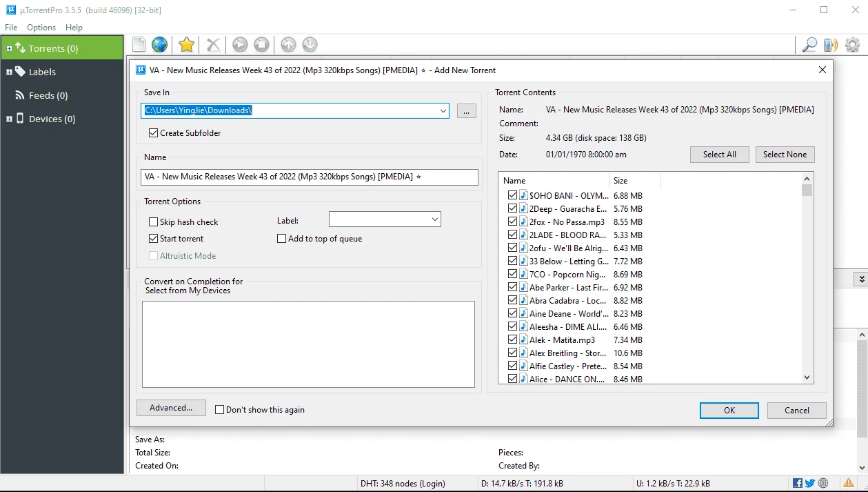Open the Options menu
Viewport: 868px width, 492px height.
[41, 28]
